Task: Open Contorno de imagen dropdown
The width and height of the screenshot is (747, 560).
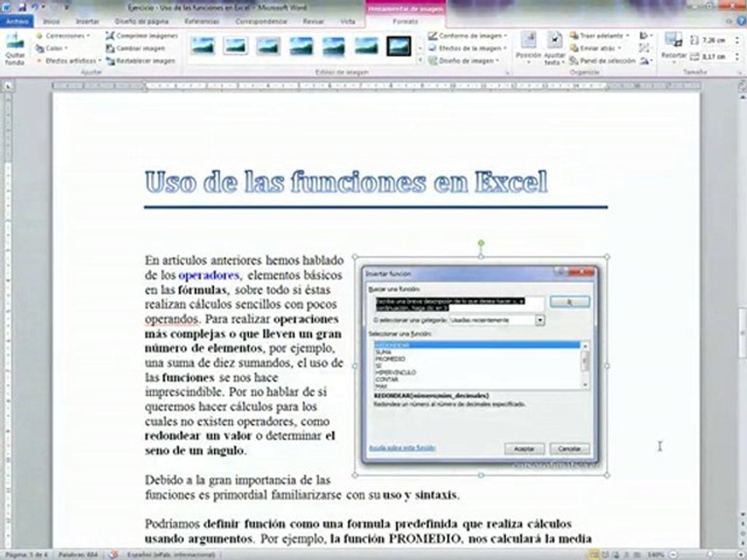Action: (x=468, y=36)
